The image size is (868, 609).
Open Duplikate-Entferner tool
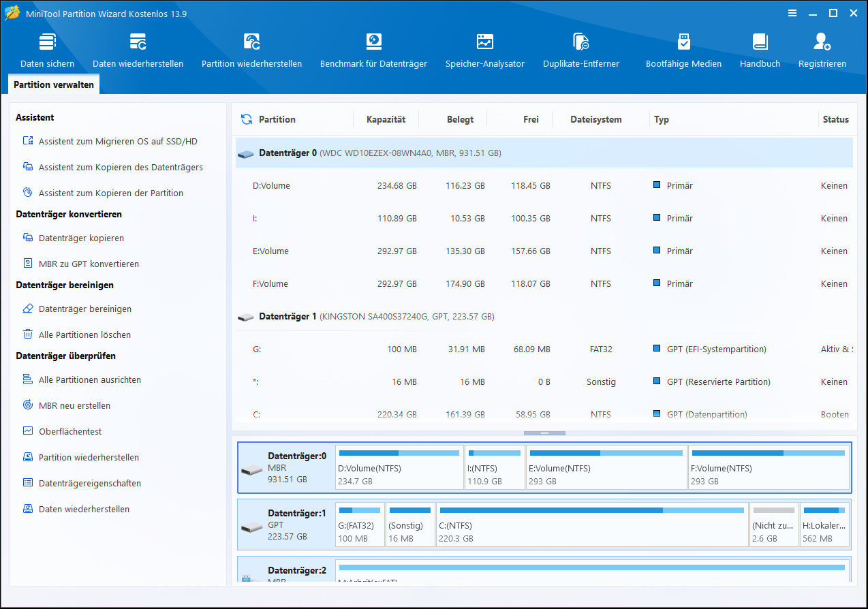pos(580,50)
